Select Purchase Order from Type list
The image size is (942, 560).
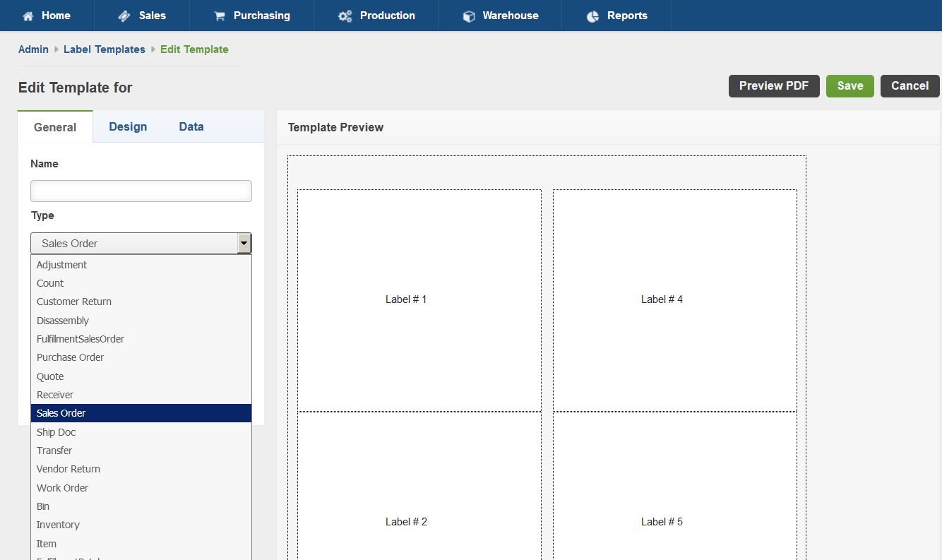click(x=71, y=357)
